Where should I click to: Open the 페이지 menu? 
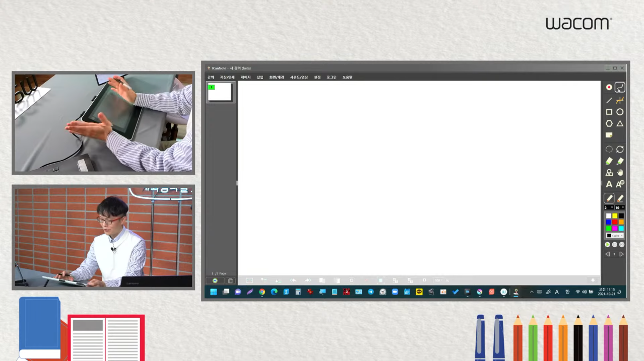coord(245,77)
